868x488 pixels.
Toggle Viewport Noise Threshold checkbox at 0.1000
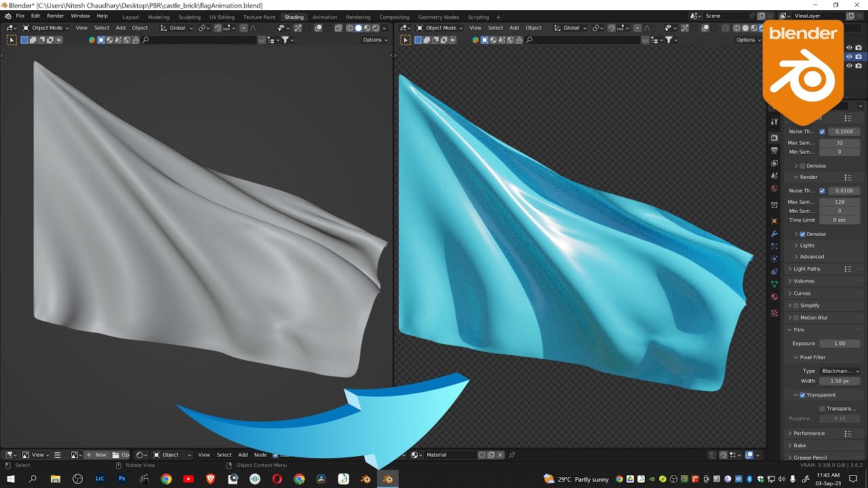coord(823,131)
